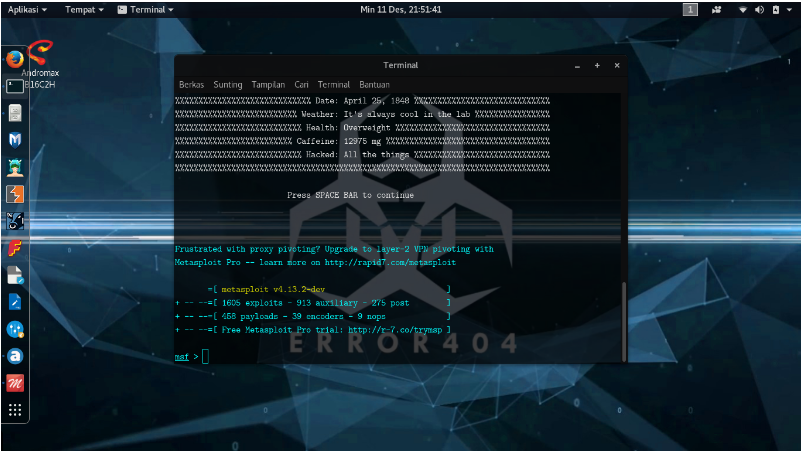The width and height of the screenshot is (802, 451).
Task: Launch Metasploit from the blue shield icon
Action: pos(15,140)
